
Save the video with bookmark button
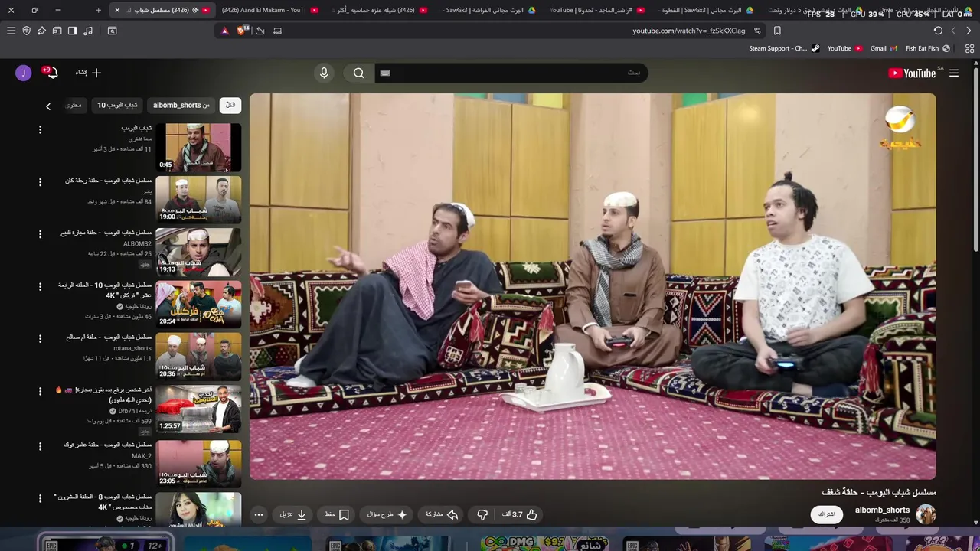[x=338, y=514]
